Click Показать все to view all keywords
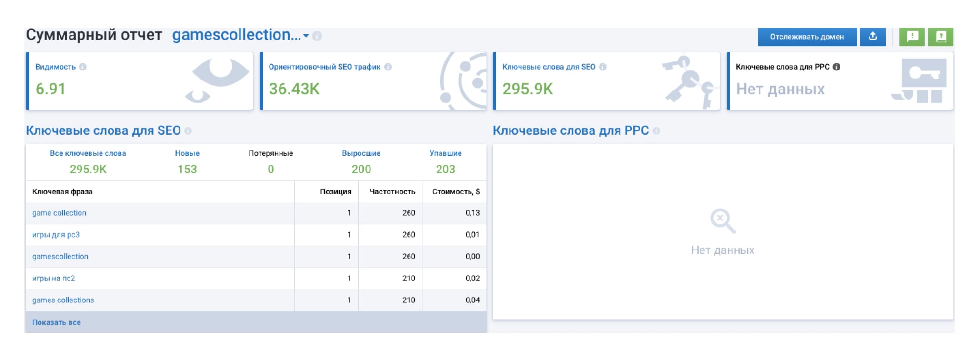 coord(56,322)
